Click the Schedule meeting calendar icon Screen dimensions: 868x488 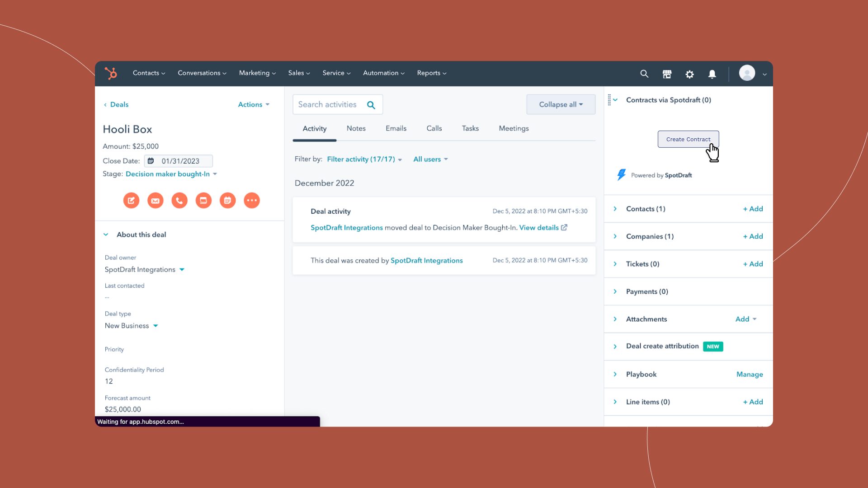[x=227, y=200]
